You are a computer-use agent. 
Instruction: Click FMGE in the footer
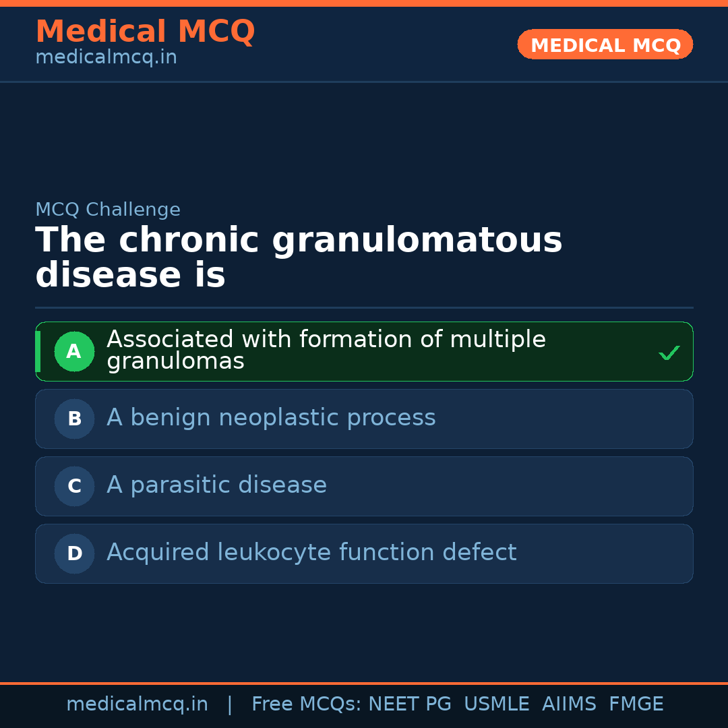pyautogui.click(x=636, y=704)
